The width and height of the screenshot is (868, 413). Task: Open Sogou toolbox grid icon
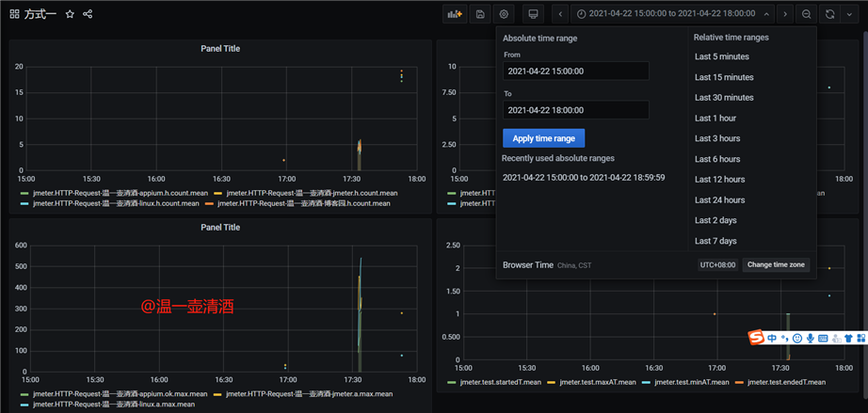[861, 338]
